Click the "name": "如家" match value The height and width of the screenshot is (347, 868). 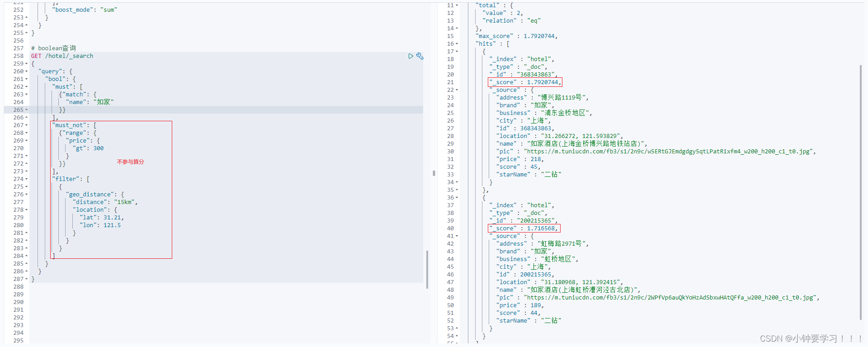tap(90, 102)
